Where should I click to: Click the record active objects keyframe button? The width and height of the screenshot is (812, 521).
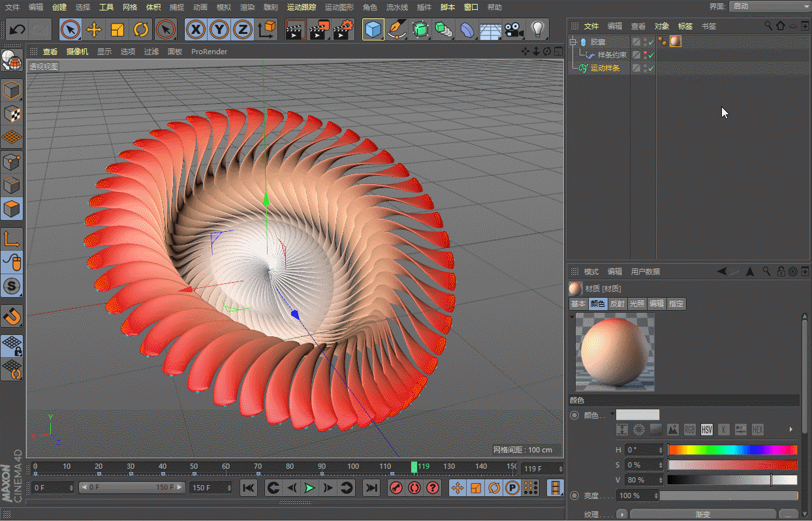(x=396, y=488)
